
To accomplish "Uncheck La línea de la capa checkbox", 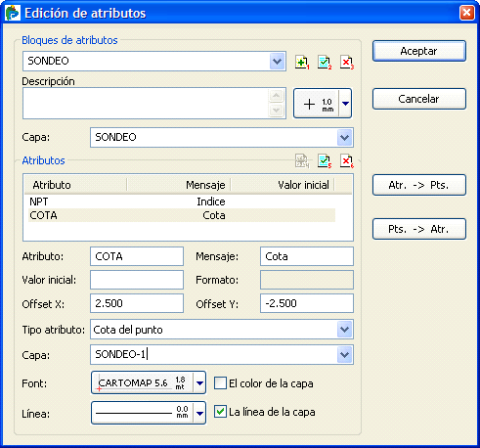I will [220, 412].
